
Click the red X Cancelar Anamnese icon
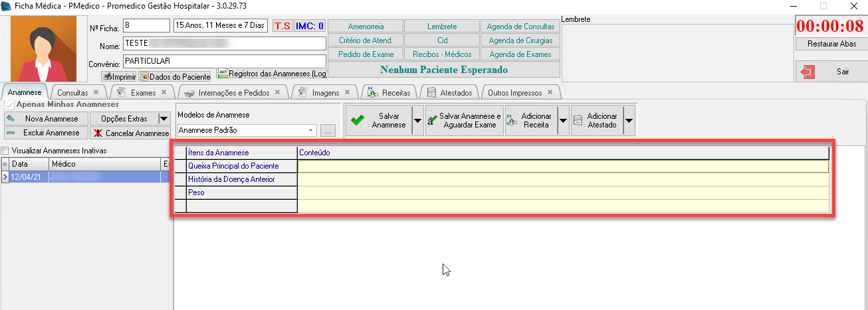[98, 133]
